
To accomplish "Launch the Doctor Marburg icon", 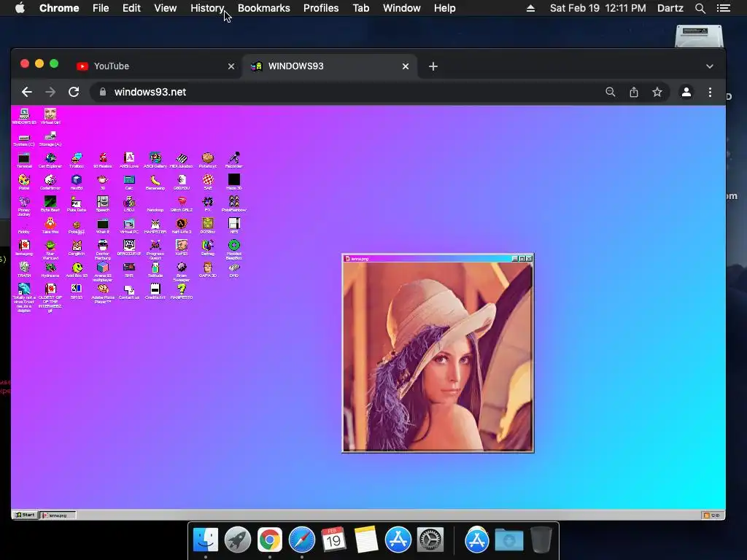I will [102, 249].
